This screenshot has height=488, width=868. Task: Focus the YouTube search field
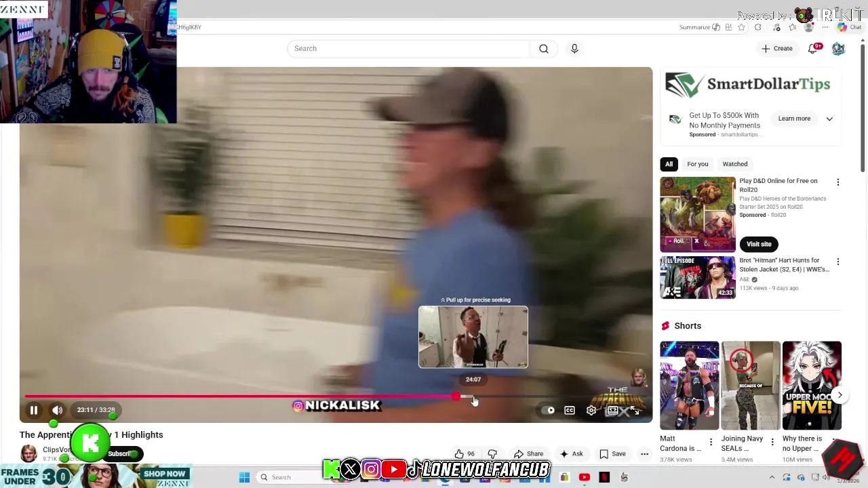point(409,49)
